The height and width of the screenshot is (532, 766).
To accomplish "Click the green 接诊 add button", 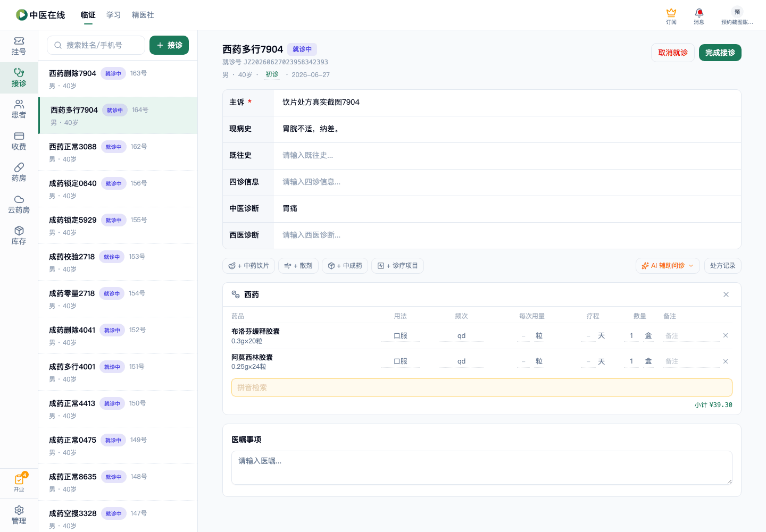I will [169, 45].
